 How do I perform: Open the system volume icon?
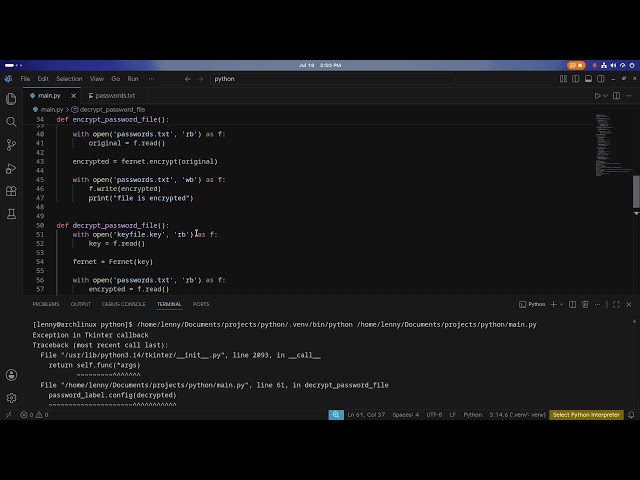[613, 65]
